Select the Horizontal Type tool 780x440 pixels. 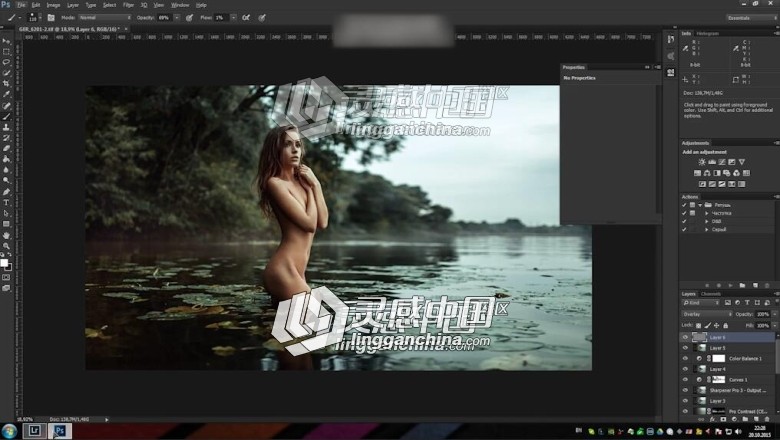(x=6, y=203)
